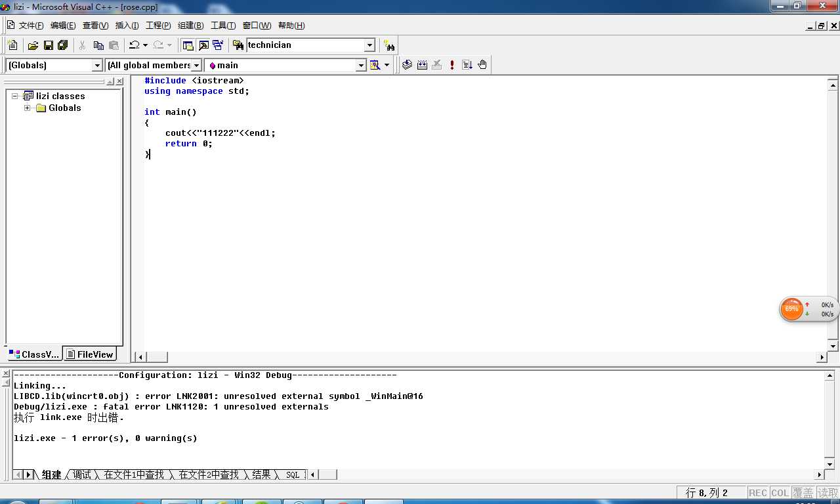This screenshot has width=840, height=504.
Task: Open the 编辑(E) menu
Action: pos(63,26)
